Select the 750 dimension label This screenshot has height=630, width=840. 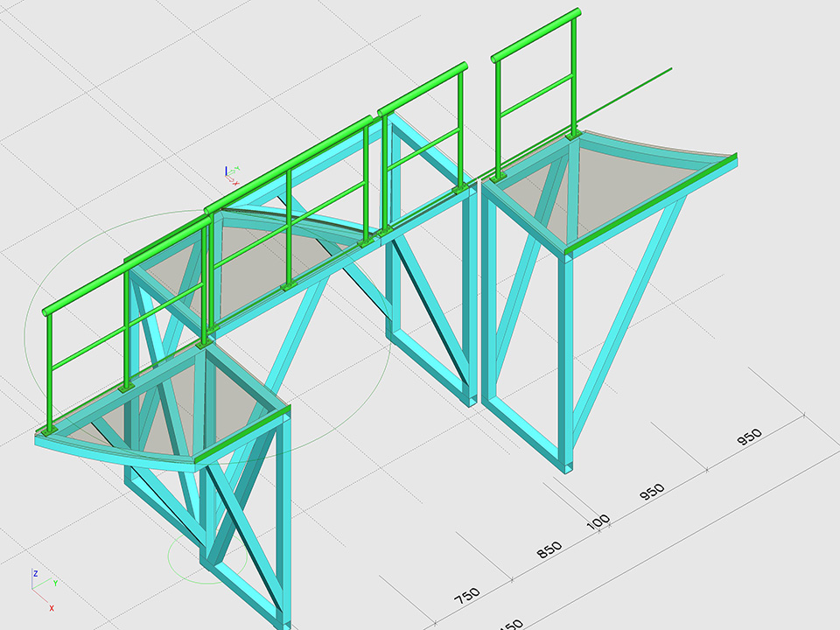[467, 596]
